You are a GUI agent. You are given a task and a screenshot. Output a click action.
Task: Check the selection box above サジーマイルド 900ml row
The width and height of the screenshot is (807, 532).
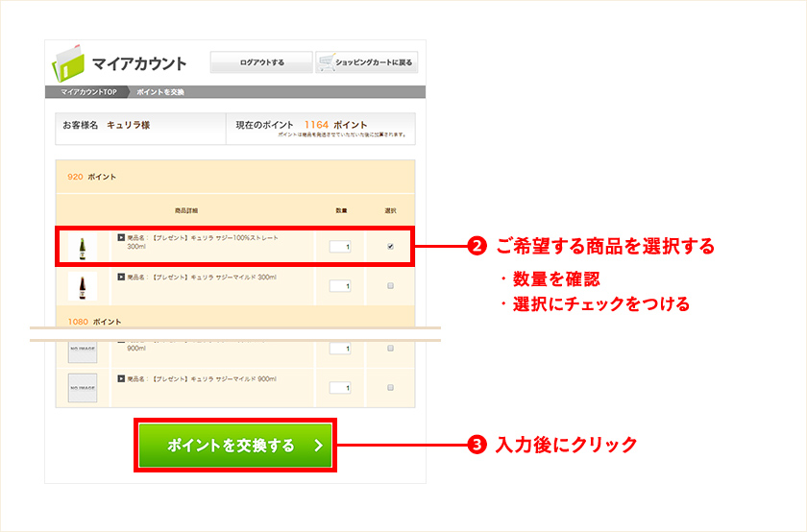pyautogui.click(x=390, y=349)
